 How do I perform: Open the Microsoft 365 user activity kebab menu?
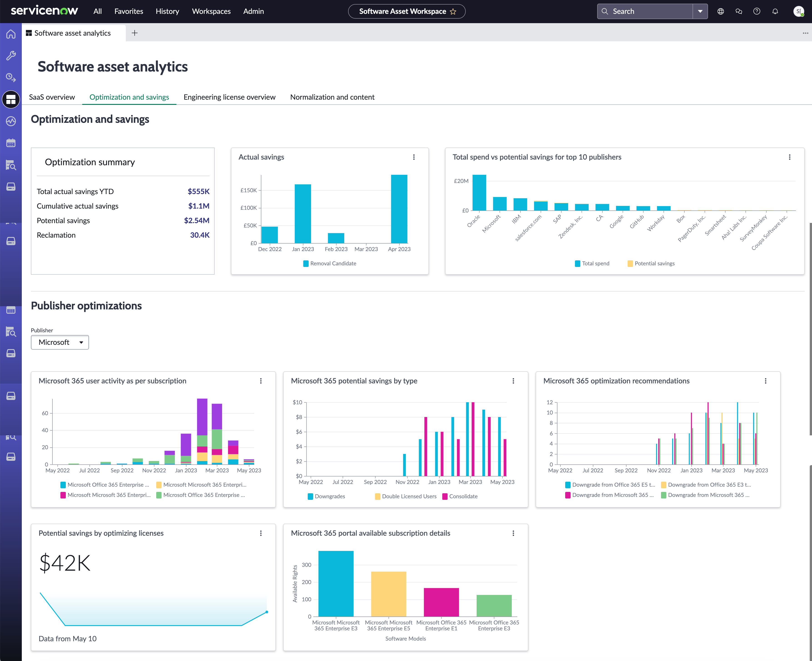click(261, 381)
